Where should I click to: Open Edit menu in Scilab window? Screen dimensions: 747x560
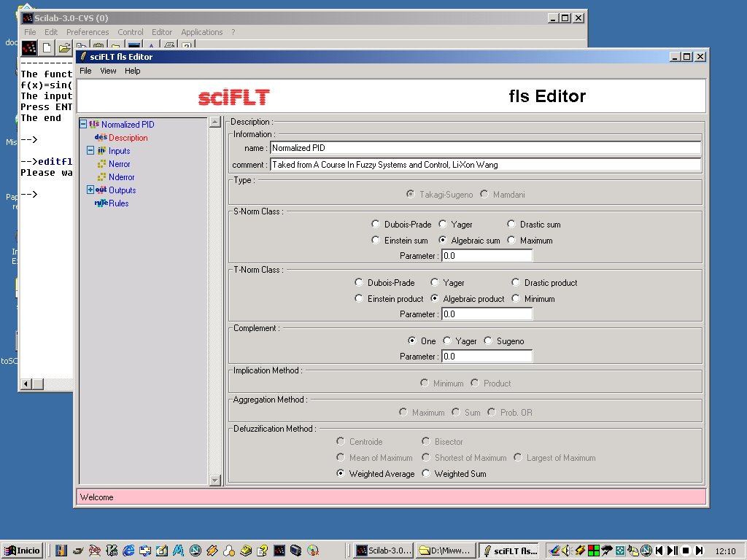coord(51,32)
